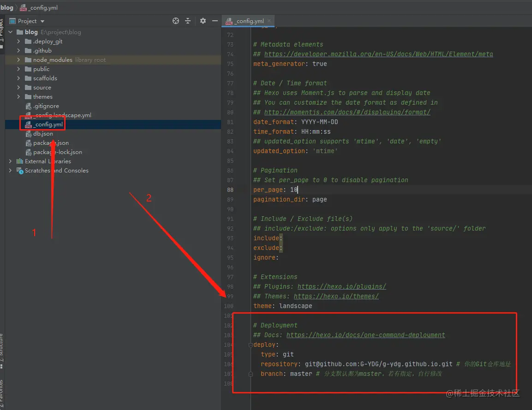The image size is (532, 410).
Task: Click the repository git URL text
Action: pyautogui.click(x=379, y=364)
